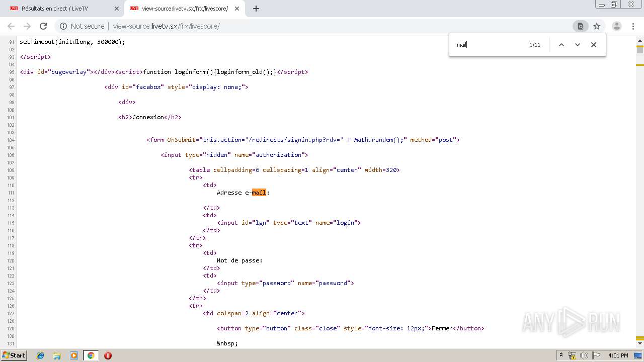Click the "setTimeout(initdlong, 300000);" line
644x362 pixels.
coord(72,42)
